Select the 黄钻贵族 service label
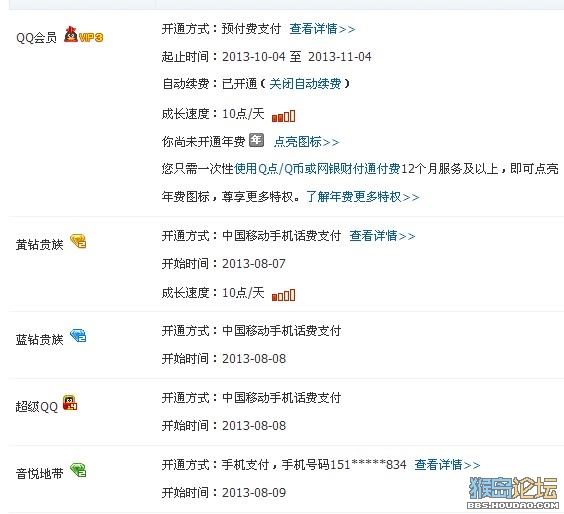Screen dimensions: 564x514 click(x=40, y=245)
